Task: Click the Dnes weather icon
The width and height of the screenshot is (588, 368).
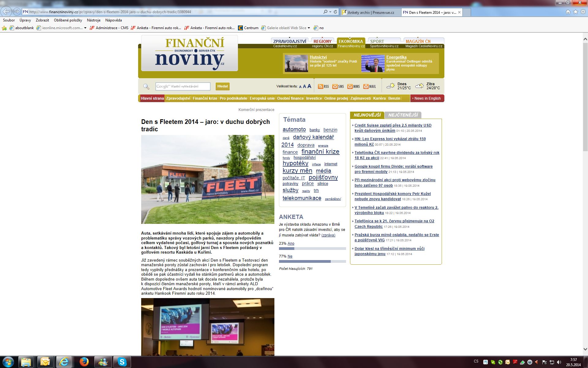Action: [x=390, y=86]
